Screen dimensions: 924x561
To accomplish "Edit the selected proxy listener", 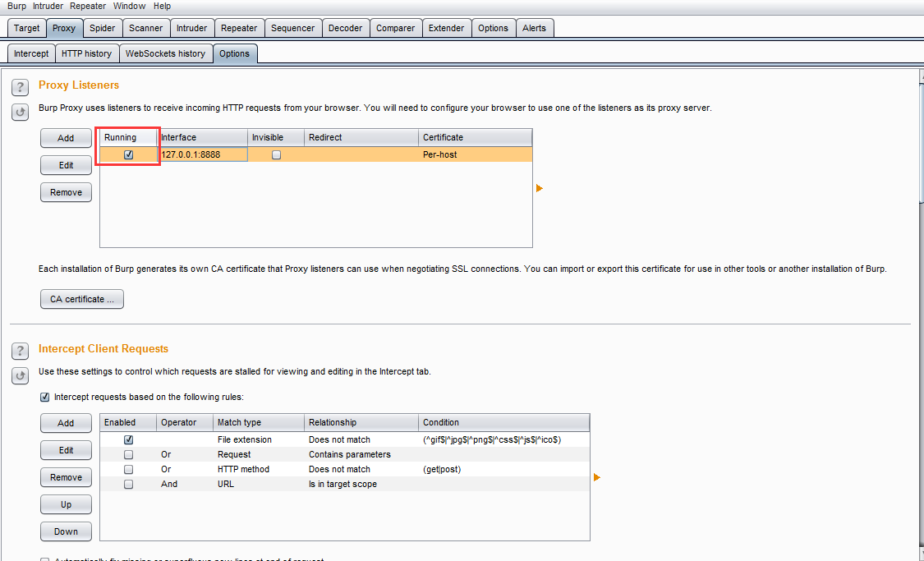I will tap(66, 166).
